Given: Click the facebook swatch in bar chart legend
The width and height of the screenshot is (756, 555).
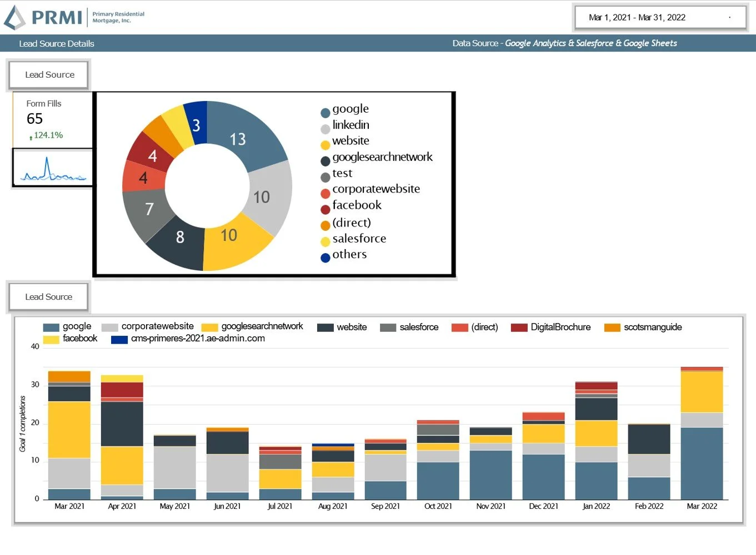Looking at the screenshot, I should [x=51, y=340].
